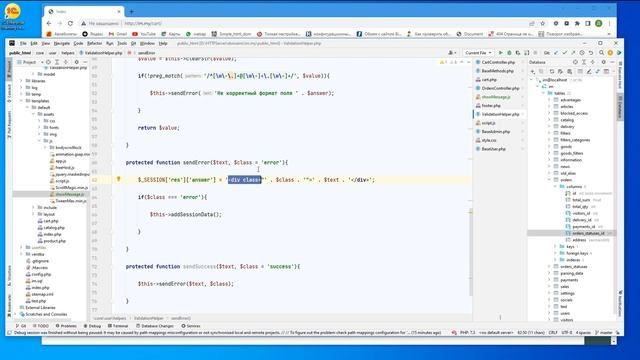Click the Search Everywhere magnifier icon

(602, 53)
